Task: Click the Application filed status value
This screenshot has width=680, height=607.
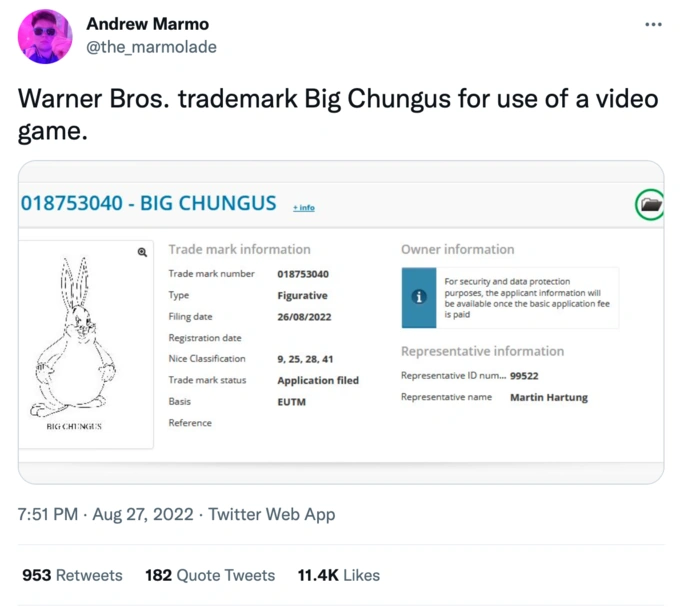Action: (318, 380)
